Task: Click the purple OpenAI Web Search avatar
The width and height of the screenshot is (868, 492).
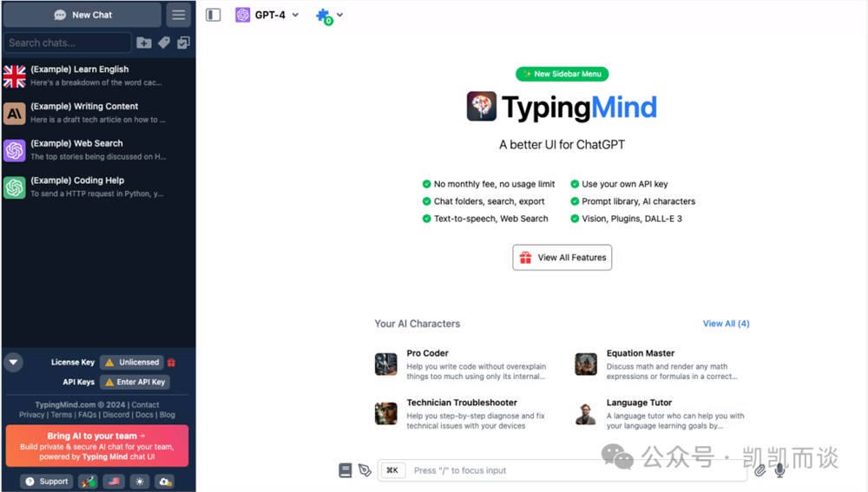Action: pos(15,150)
